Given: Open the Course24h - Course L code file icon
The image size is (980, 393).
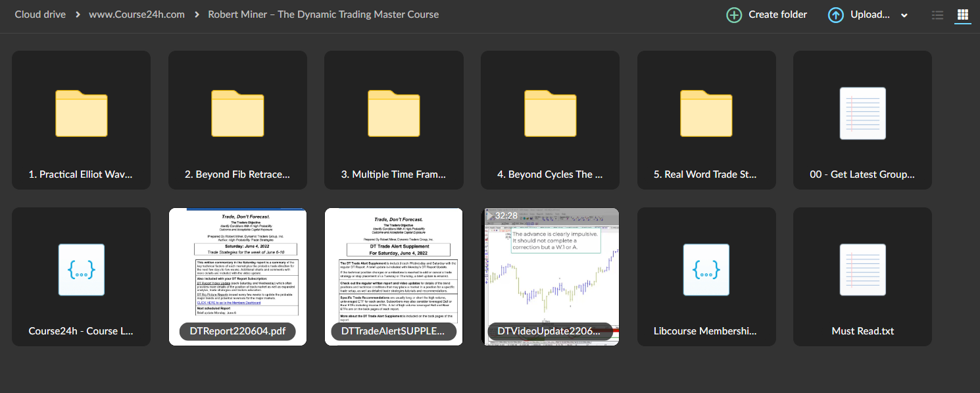Looking at the screenshot, I should point(81,270).
